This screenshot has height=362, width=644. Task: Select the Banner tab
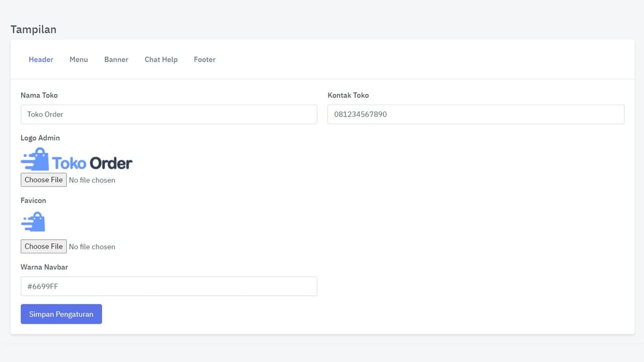coord(116,59)
